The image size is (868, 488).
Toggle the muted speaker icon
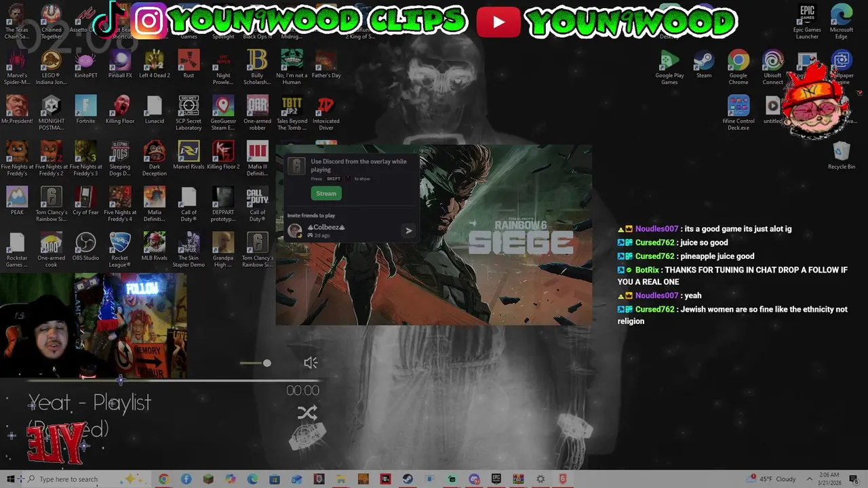(311, 363)
